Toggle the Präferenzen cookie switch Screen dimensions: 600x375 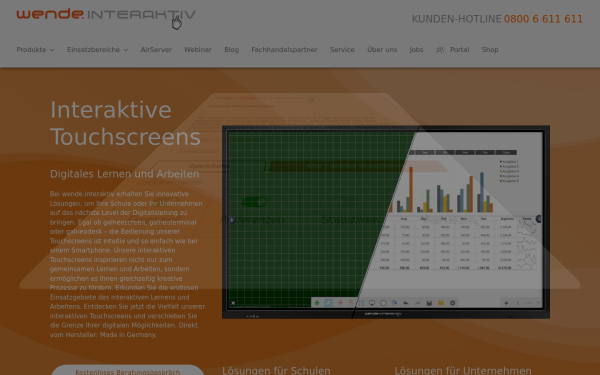pyautogui.click(x=255, y=202)
